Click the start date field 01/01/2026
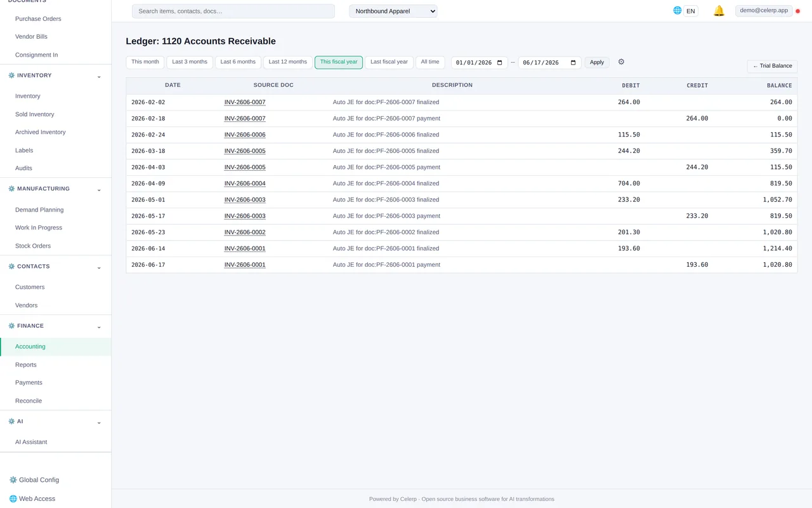Image resolution: width=812 pixels, height=508 pixels. (480, 63)
